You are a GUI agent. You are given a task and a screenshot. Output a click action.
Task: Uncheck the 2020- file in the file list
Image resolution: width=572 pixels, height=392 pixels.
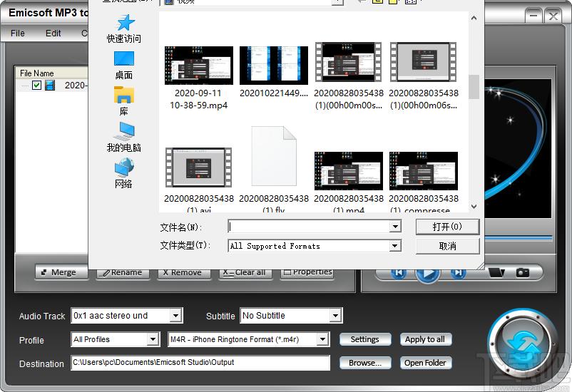[36, 86]
